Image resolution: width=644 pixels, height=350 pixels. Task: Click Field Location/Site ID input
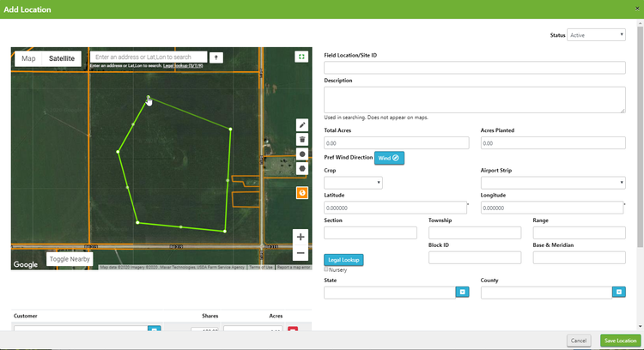(x=474, y=68)
